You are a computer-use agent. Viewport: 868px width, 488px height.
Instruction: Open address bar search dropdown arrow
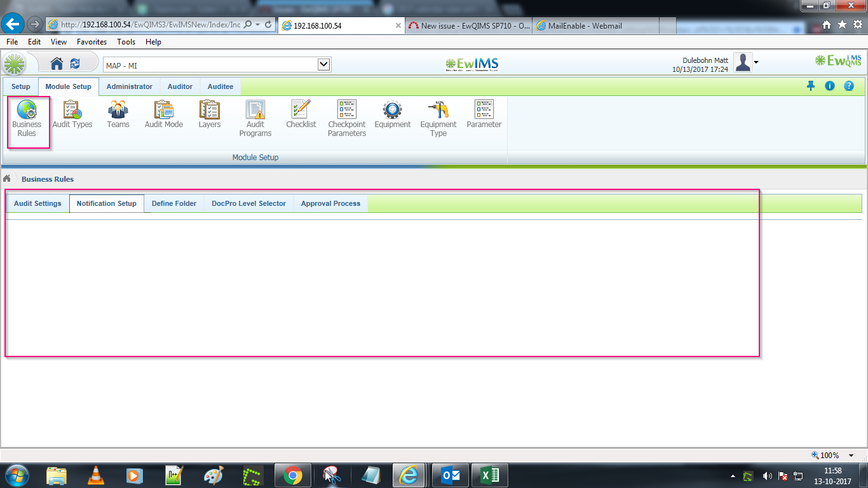(x=257, y=25)
